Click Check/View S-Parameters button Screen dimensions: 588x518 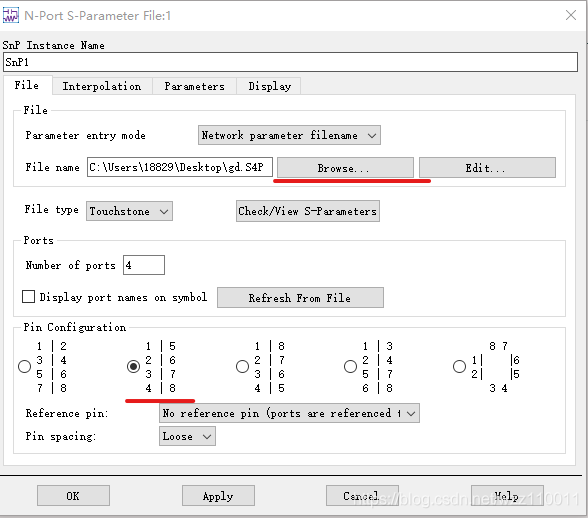(308, 211)
